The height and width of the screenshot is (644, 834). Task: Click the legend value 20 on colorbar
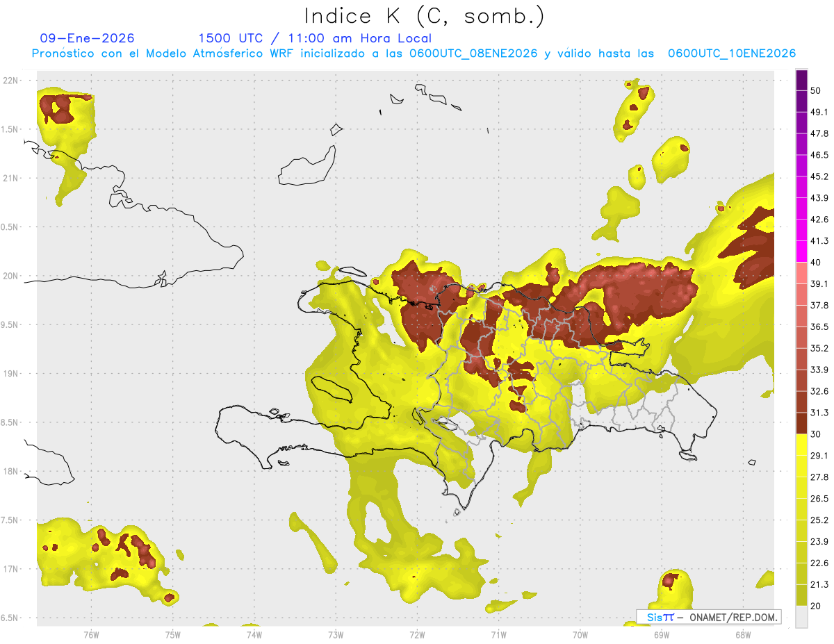click(x=817, y=606)
